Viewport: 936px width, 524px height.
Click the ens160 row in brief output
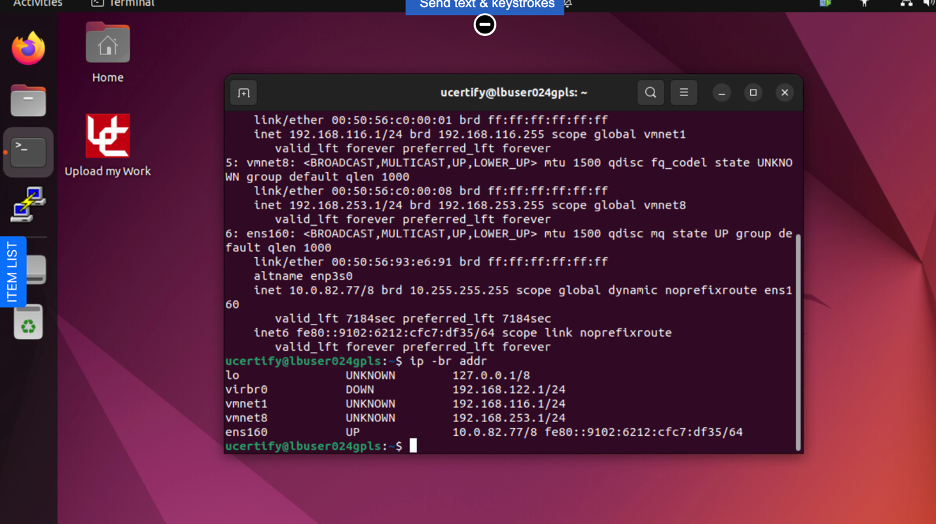484,432
